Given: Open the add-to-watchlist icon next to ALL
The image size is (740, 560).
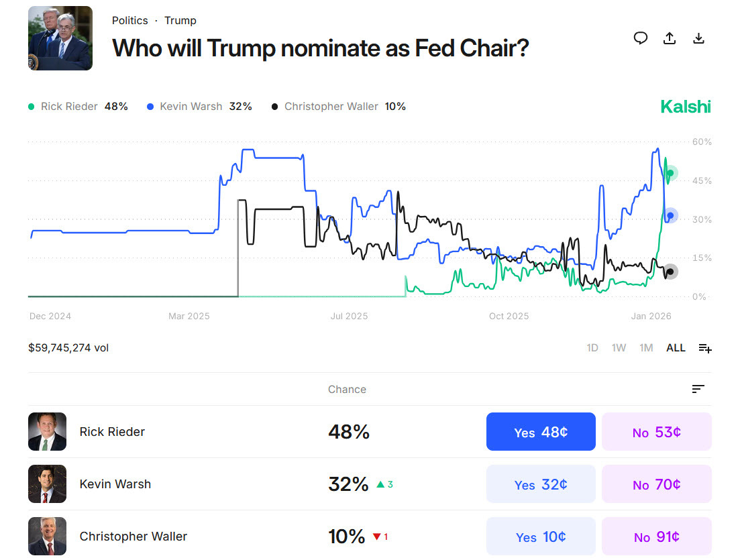Looking at the screenshot, I should point(704,348).
